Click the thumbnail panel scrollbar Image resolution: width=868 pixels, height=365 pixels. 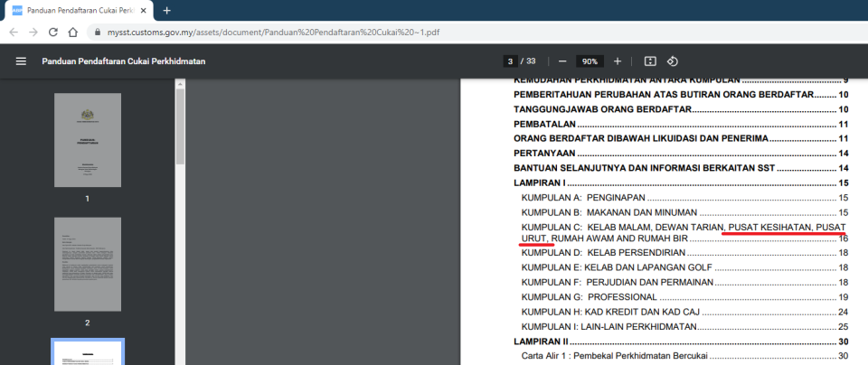(x=180, y=126)
